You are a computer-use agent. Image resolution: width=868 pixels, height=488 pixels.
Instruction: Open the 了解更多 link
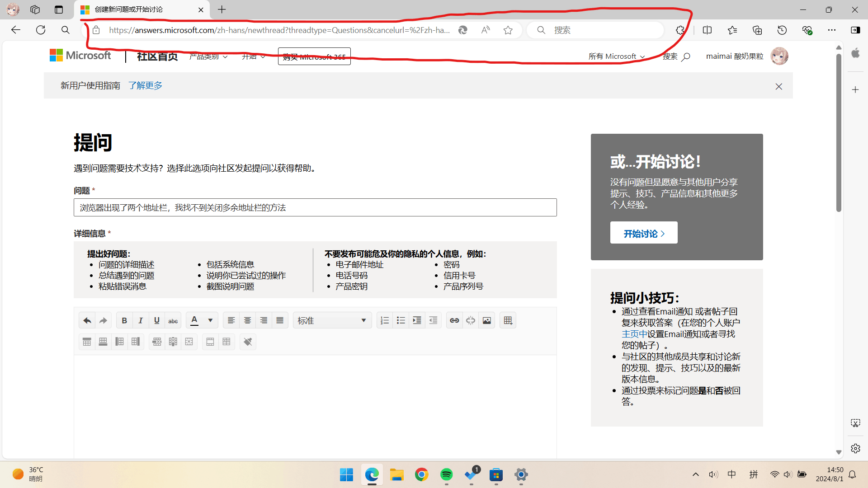(x=145, y=85)
